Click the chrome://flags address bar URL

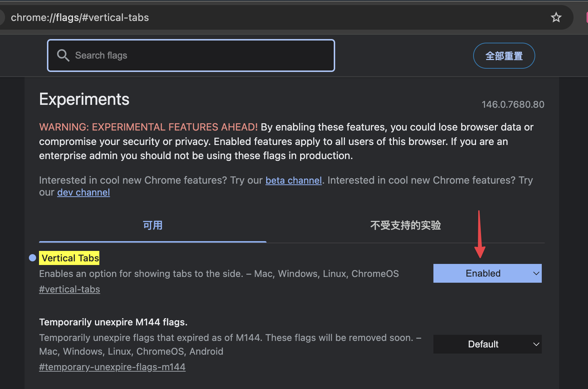80,17
